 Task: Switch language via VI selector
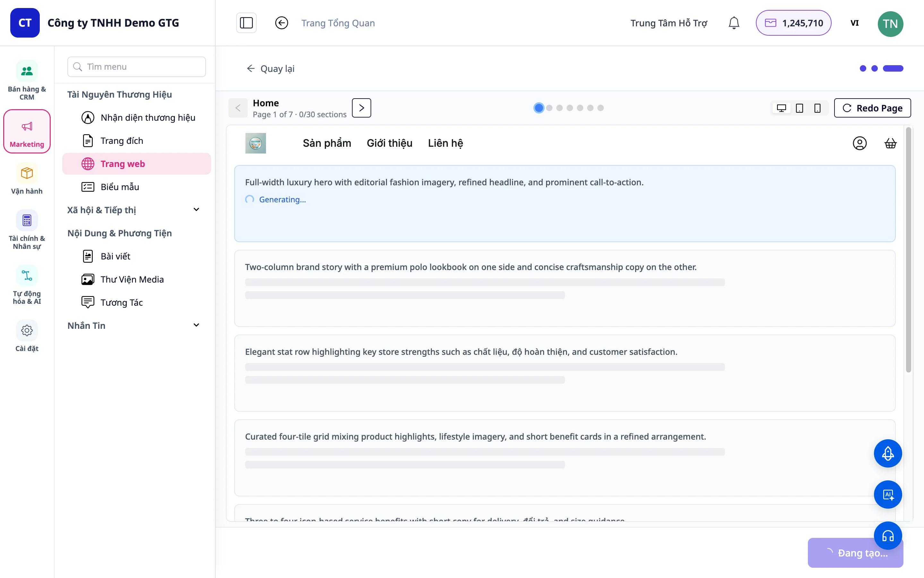854,23
